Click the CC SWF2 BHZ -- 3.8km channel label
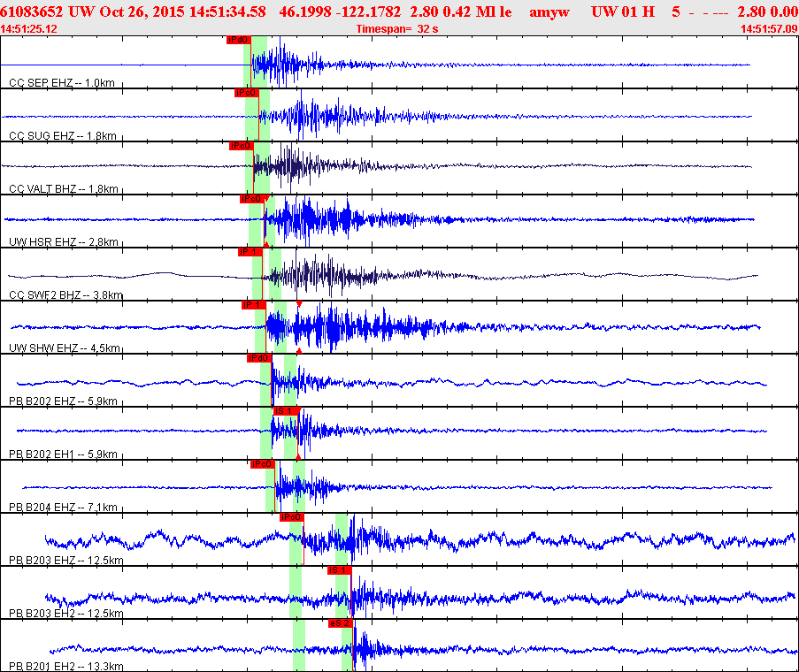 66,294
